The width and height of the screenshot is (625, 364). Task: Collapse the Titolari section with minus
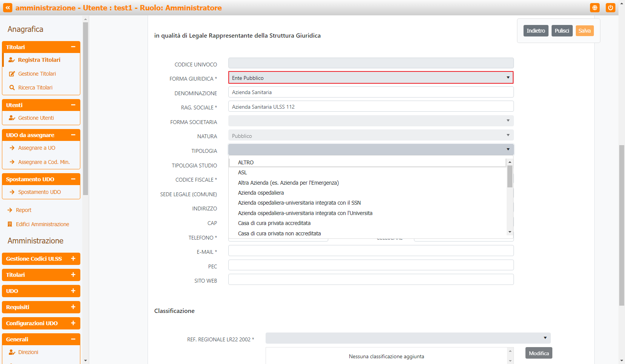[73, 47]
